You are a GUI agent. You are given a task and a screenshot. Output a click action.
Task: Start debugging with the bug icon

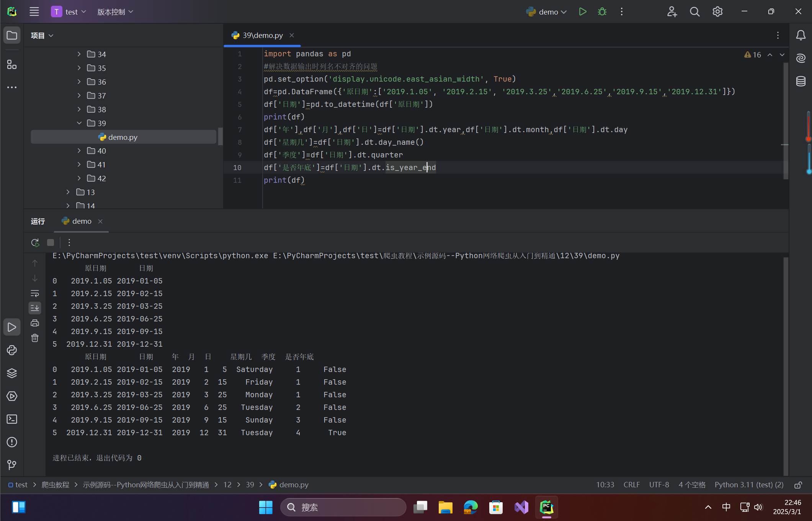(602, 12)
